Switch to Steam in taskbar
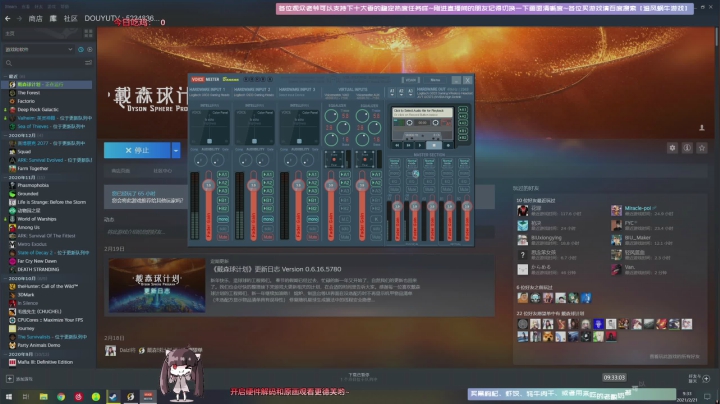 coord(113,396)
